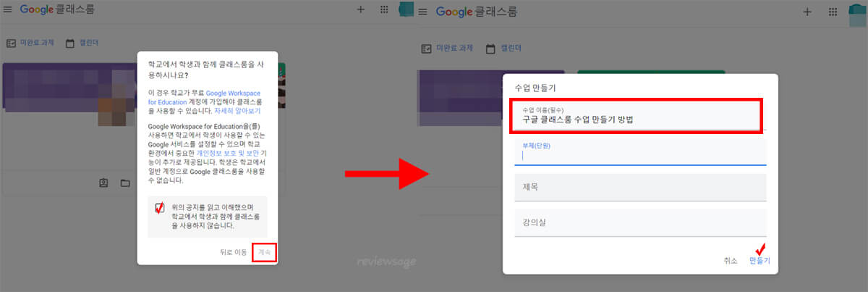The height and width of the screenshot is (292, 868).
Task: Click the 계속 button in the dialog
Action: pos(265,252)
